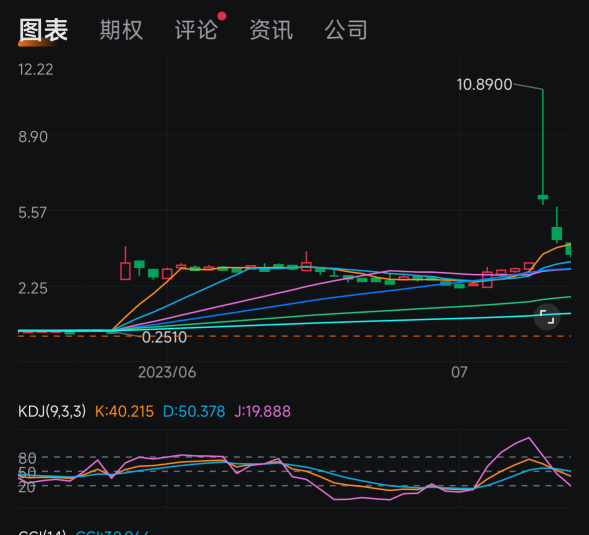This screenshot has width=589, height=535.
Task: Select the 2.25 price axis label
Action: coord(33,289)
